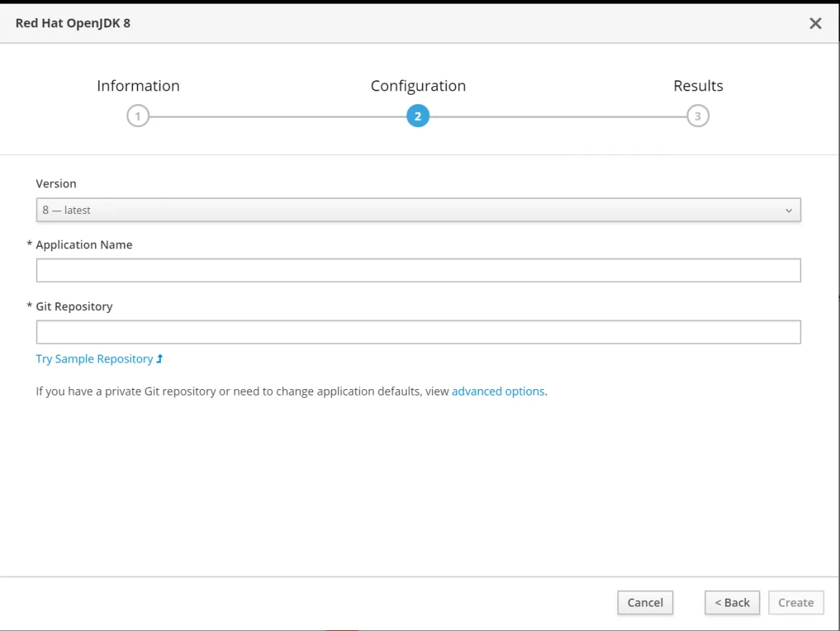Open the Version dropdown showing 8 — latest
This screenshot has height=631, width=840.
point(419,210)
